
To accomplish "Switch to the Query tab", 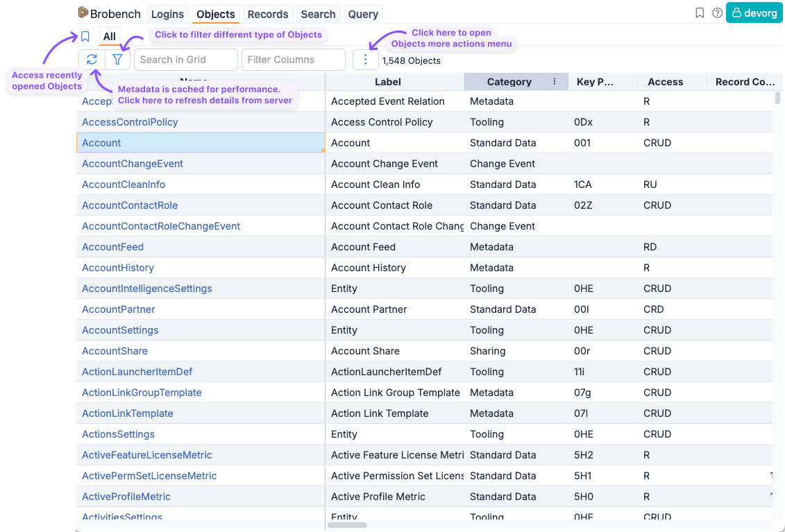I will coord(363,14).
